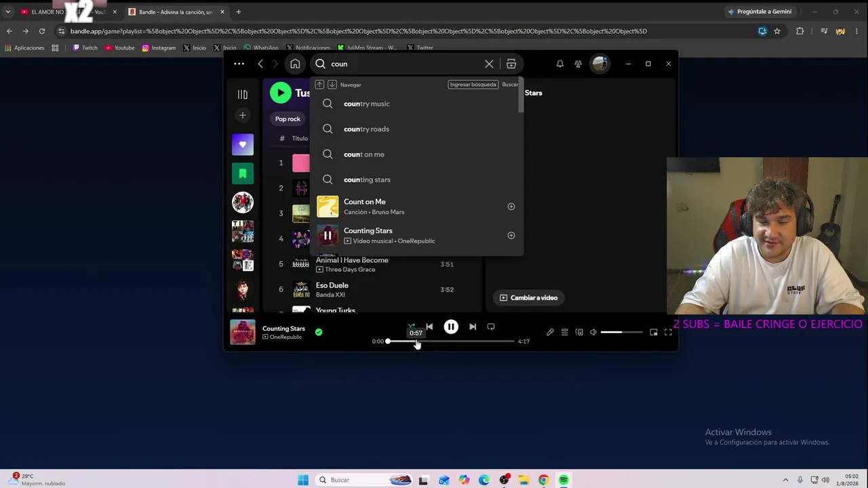Clear the Spotify search field
Screen dimensions: 868x488
[489, 64]
